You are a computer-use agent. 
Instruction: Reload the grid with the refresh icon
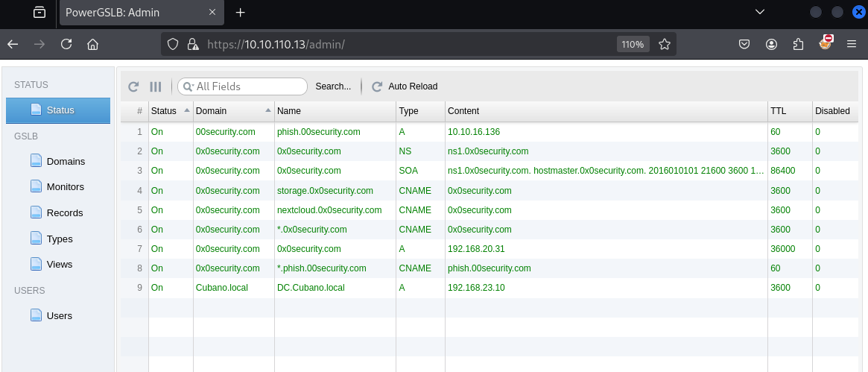pyautogui.click(x=133, y=86)
